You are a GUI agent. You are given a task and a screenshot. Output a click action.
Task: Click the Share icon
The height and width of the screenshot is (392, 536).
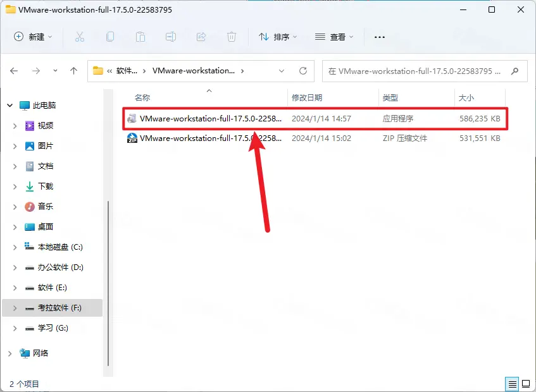[201, 37]
